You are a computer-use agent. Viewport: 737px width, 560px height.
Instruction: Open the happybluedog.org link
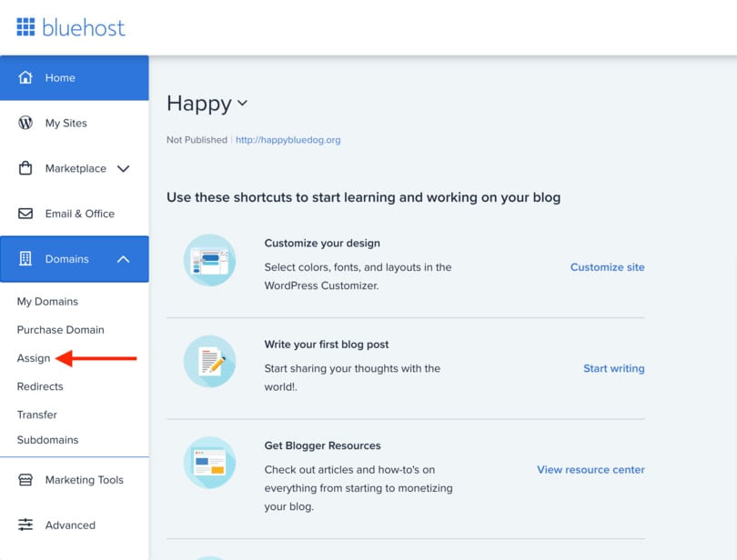pyautogui.click(x=288, y=140)
